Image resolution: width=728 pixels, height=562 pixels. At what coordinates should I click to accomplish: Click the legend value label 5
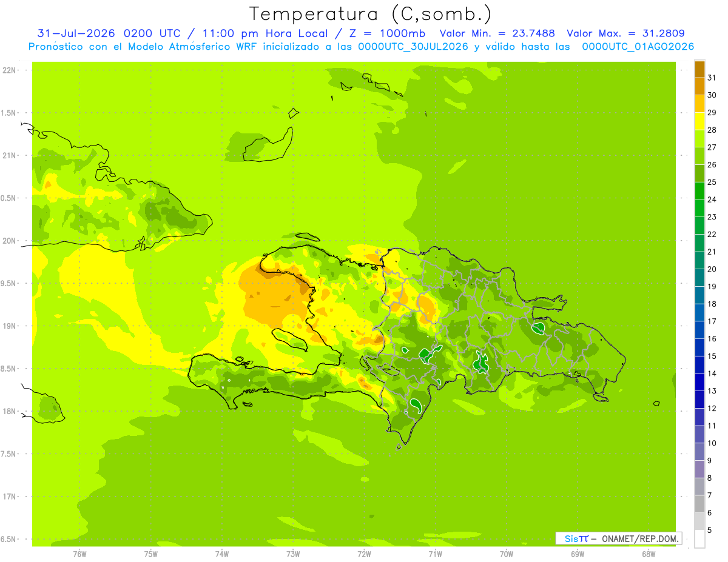point(710,530)
